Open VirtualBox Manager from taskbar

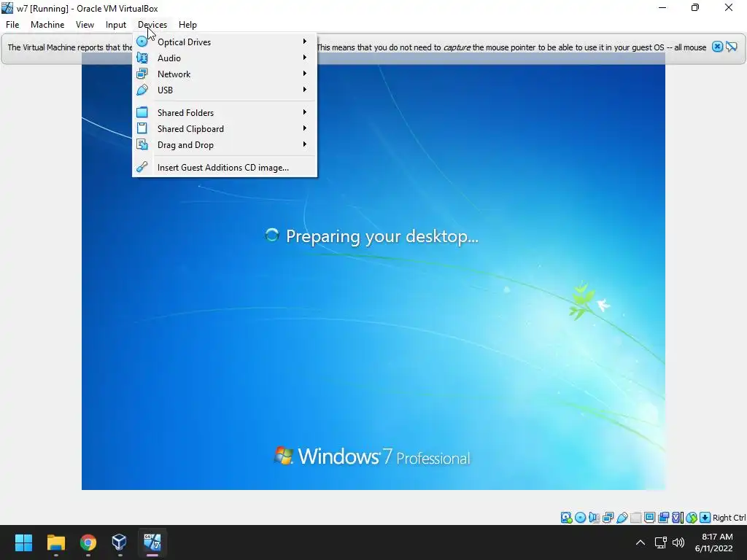tap(120, 542)
